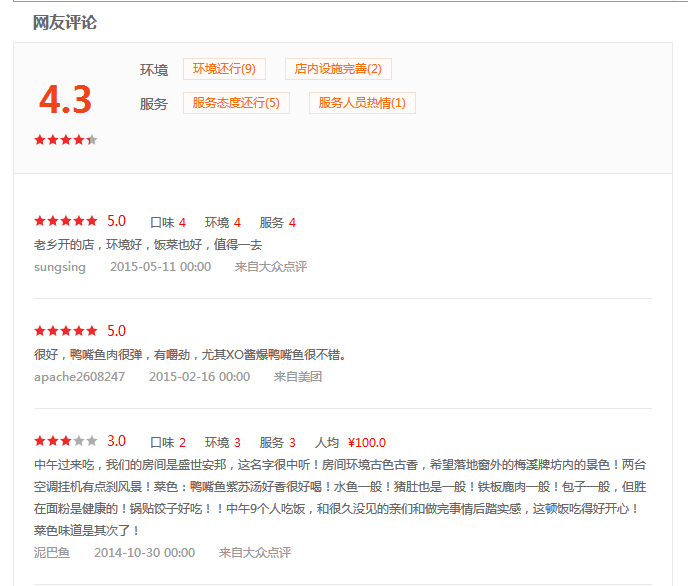Click the 环境还行(9) tag
688x586 pixels.
click(224, 69)
